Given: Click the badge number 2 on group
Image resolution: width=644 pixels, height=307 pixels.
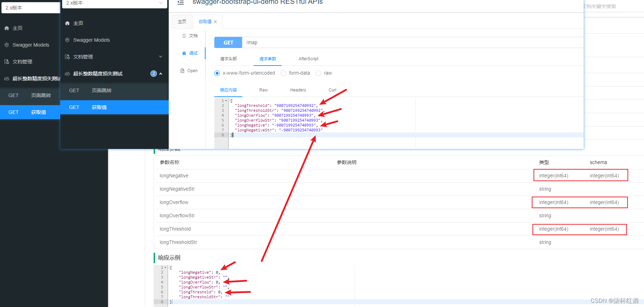Looking at the screenshot, I should point(154,74).
